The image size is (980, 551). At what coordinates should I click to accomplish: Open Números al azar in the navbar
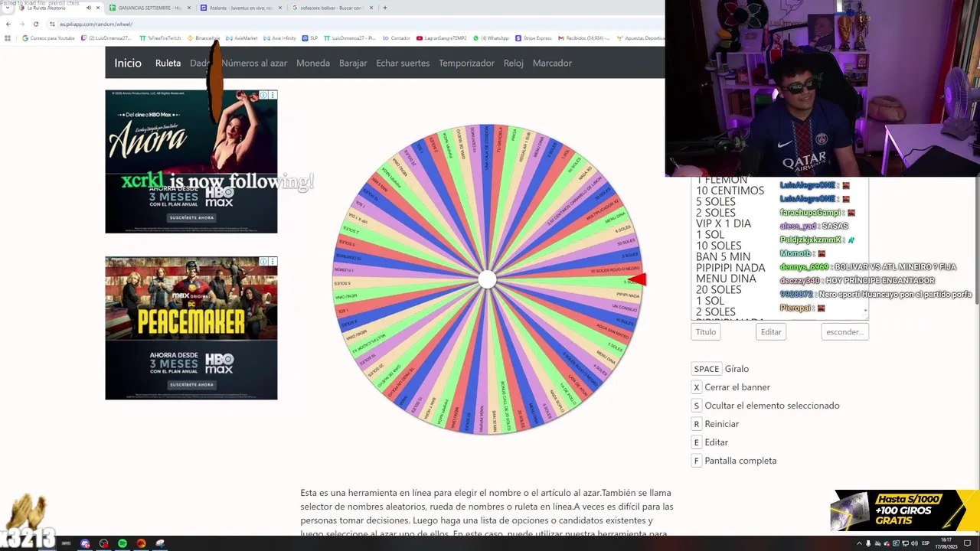point(255,63)
